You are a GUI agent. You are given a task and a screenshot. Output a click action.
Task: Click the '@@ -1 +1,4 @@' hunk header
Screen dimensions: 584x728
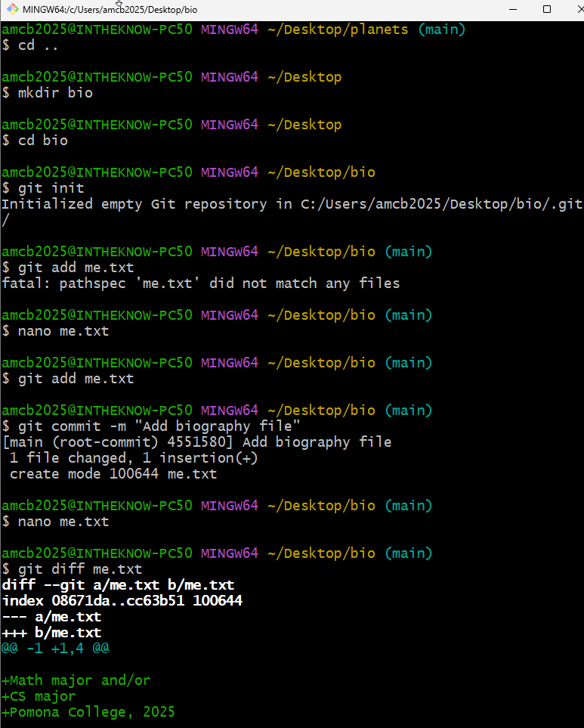(56, 648)
